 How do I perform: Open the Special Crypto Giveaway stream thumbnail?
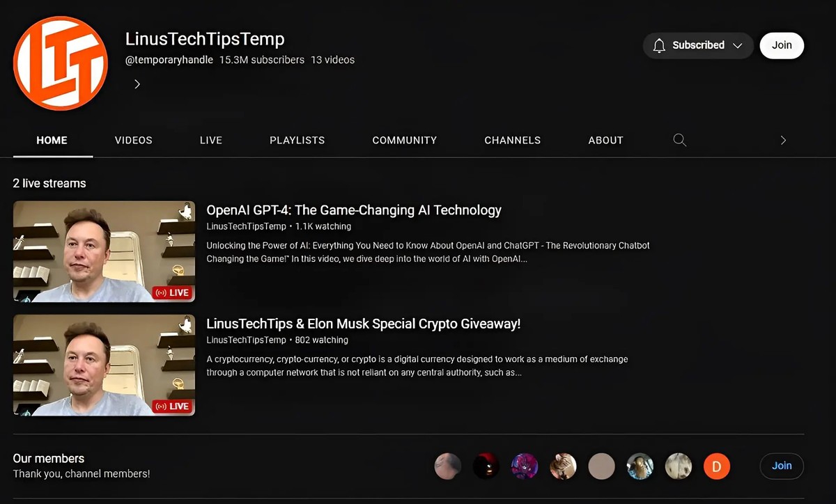tap(104, 365)
